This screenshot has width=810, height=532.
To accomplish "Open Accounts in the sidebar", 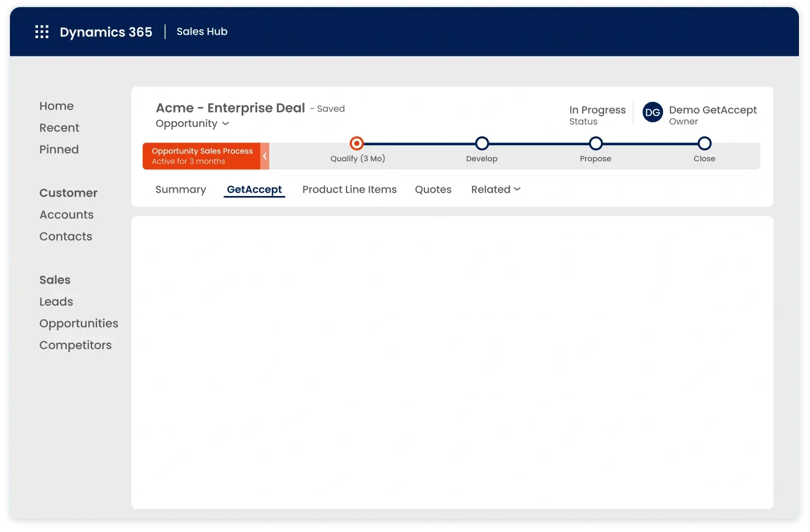I will point(66,215).
